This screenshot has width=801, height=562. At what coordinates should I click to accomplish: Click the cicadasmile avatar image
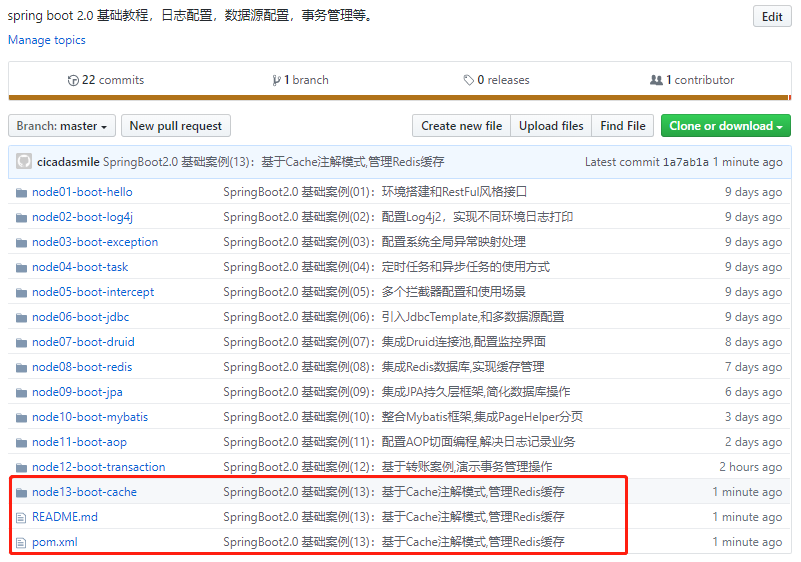23,162
